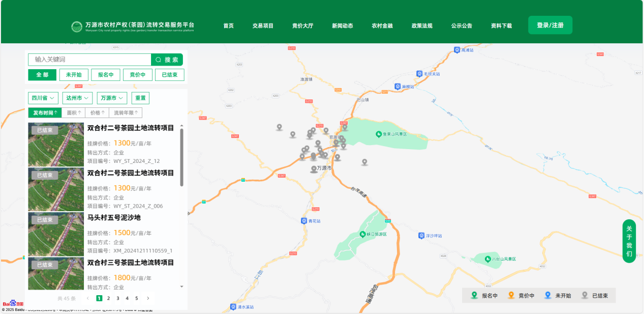Open 农村金融 in the top navigation

[382, 26]
